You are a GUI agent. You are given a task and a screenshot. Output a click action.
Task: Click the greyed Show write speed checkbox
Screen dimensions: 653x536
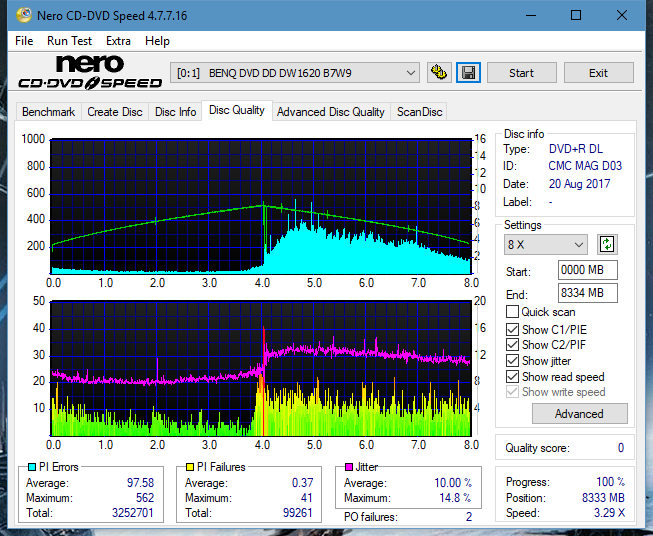(x=512, y=392)
